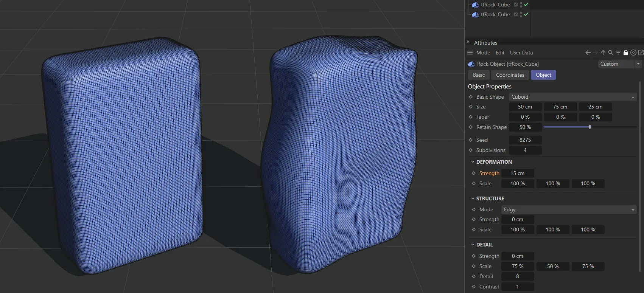Click keyframe diamond next to Seed
Screen dimensions: 644x293
click(x=471, y=140)
